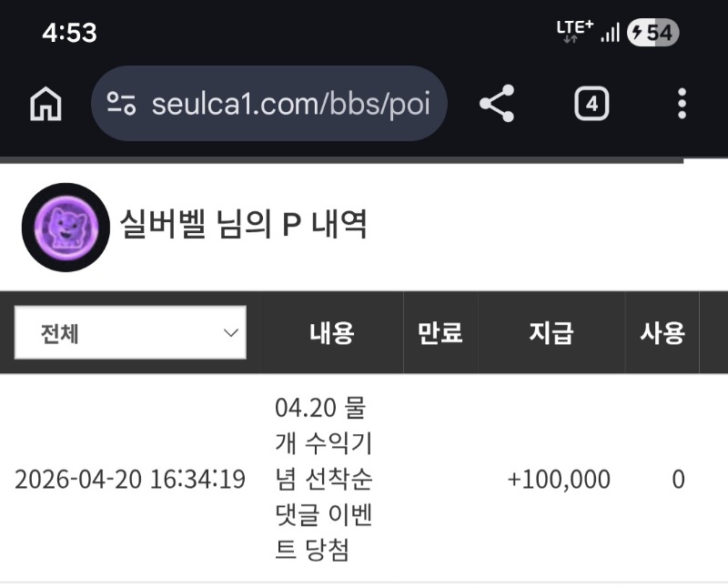Tap the 2026-04-20 16:34:19 timestamp
Screen dimensions: 728x588
click(x=130, y=480)
